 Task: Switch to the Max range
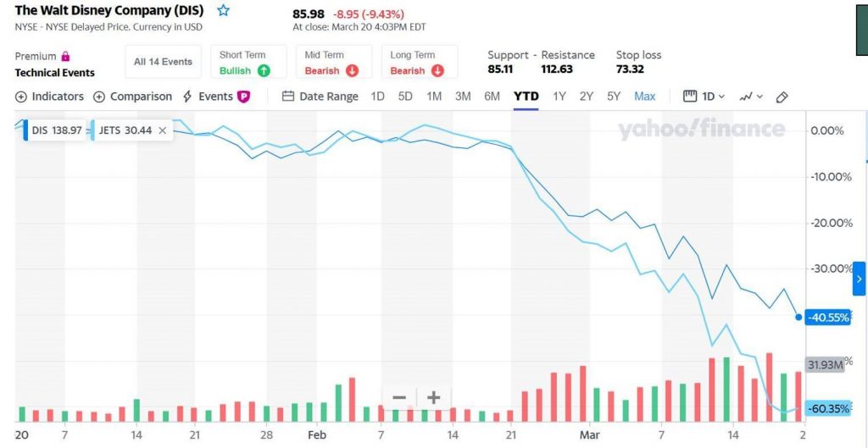click(644, 97)
